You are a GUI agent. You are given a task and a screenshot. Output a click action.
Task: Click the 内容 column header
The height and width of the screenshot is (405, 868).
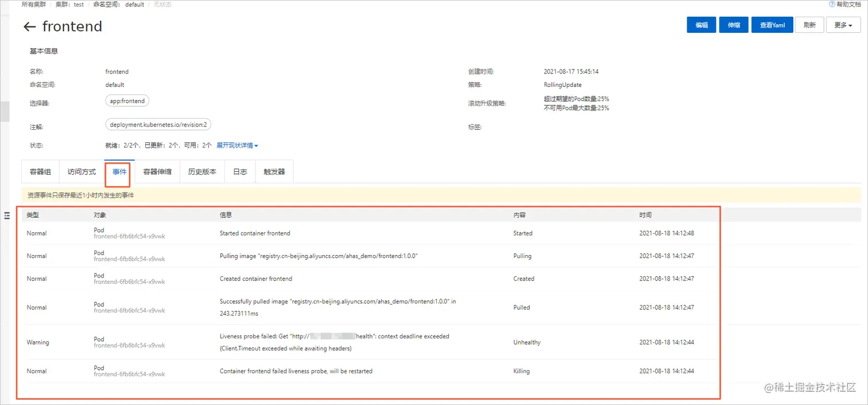point(520,215)
